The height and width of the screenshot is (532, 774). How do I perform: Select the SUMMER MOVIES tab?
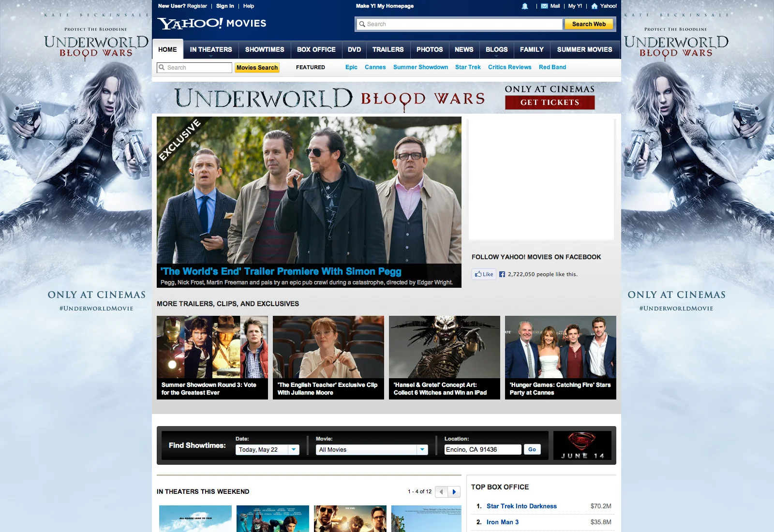click(x=584, y=49)
